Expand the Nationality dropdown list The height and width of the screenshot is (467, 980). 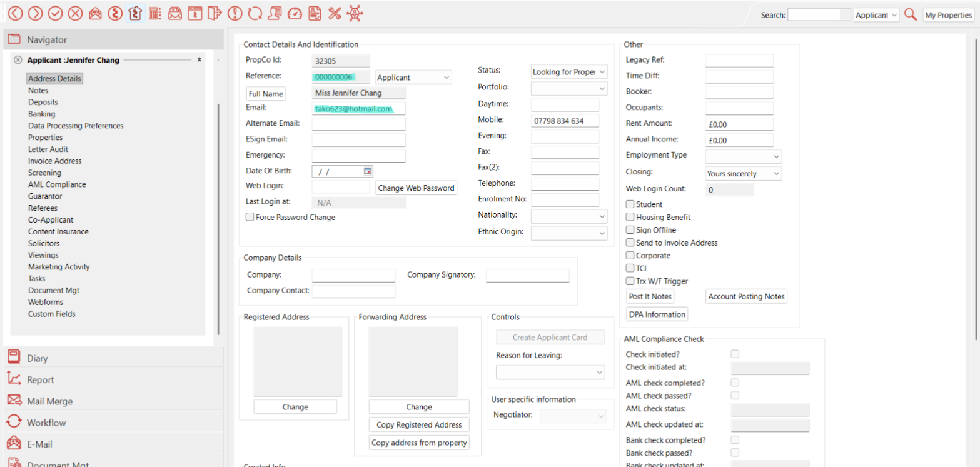pyautogui.click(x=568, y=216)
